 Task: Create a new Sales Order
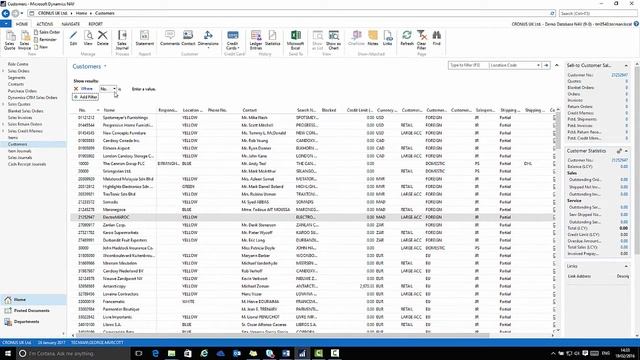pos(47,32)
